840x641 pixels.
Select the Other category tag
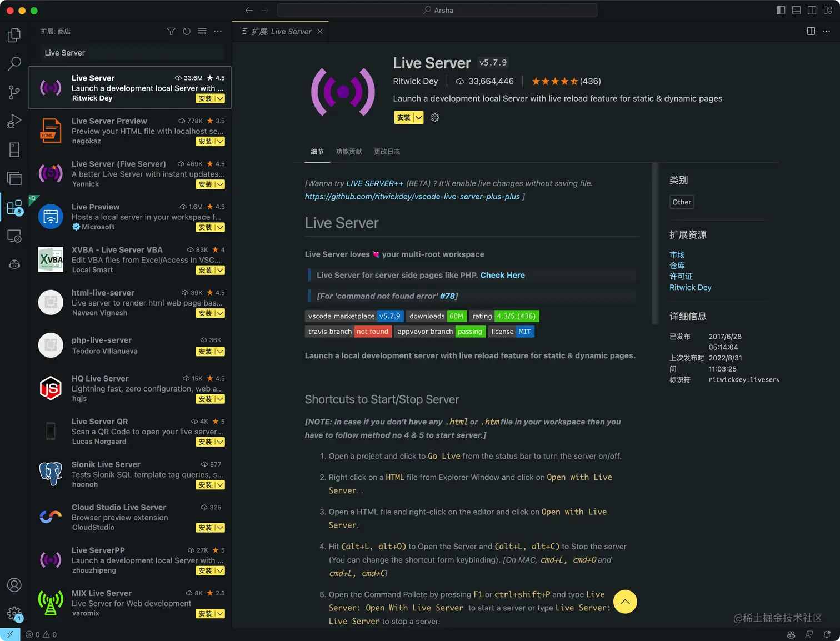tap(682, 202)
